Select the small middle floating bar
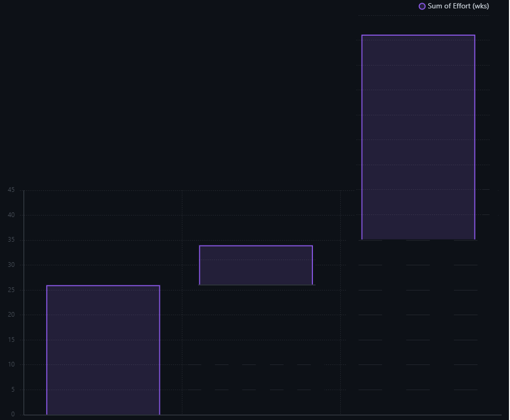The image size is (510, 420). 256,265
